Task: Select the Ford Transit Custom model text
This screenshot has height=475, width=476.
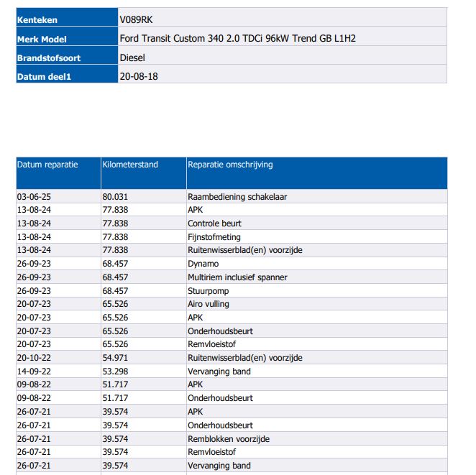Action: pyautogui.click(x=237, y=39)
